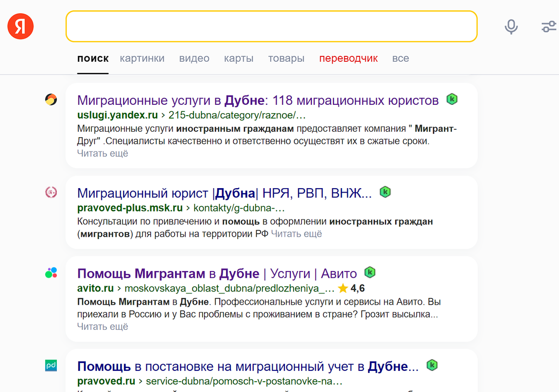
Task: Click "kontakty/g-dubna-…" breadcrumb path
Action: (239, 208)
